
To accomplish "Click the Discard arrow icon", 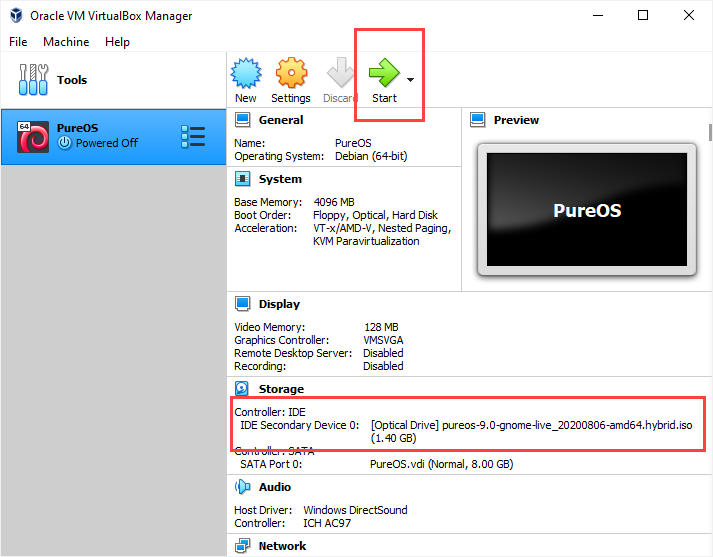I will (340, 72).
